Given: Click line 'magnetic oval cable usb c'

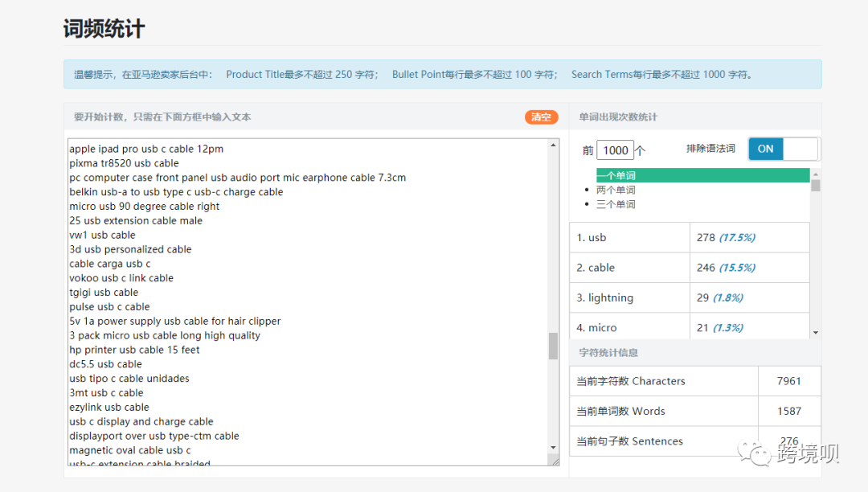Looking at the screenshot, I should (x=130, y=451).
